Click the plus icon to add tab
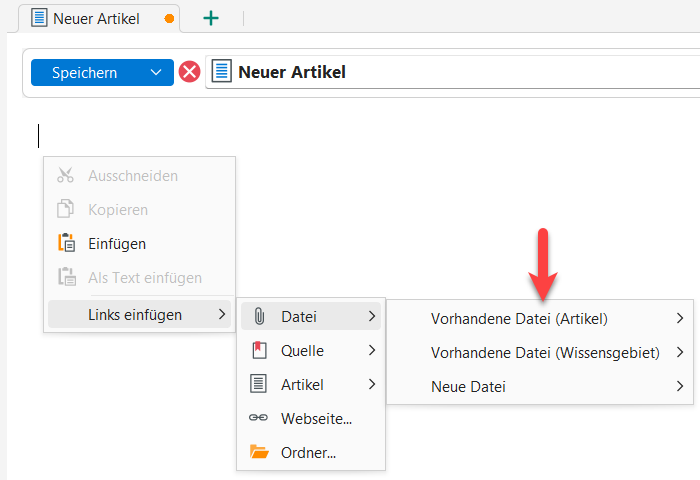Screen dimensions: 700x480 [211, 18]
